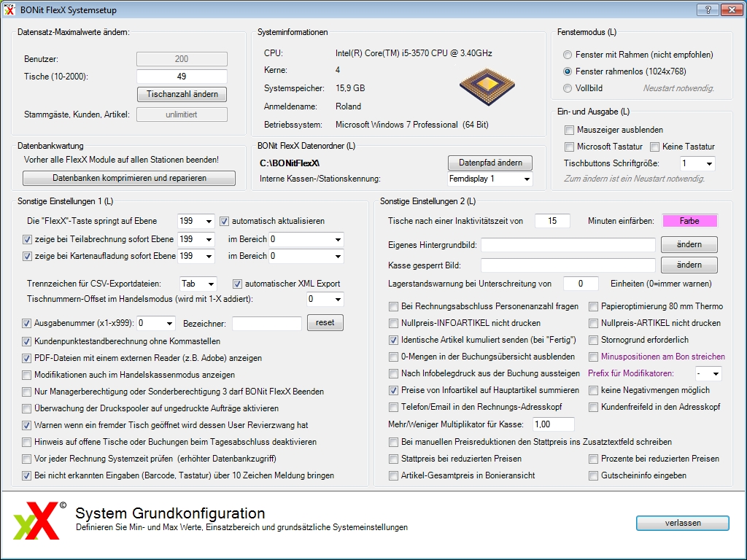This screenshot has height=560, width=747.
Task: Enable Gutscheininfo eingeben checkbox
Action: tap(593, 475)
